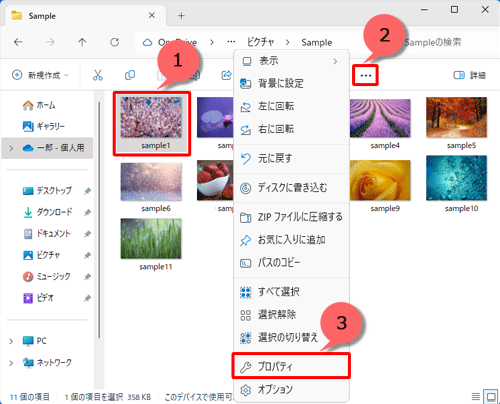Switch to details list view icon
The image size is (500, 404).
point(476,396)
